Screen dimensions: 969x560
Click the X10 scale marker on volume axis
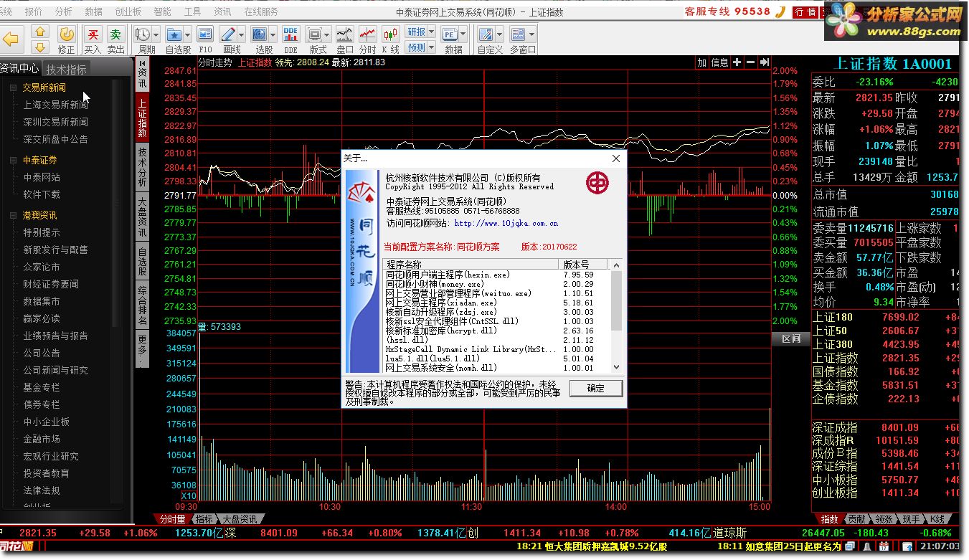189,496
